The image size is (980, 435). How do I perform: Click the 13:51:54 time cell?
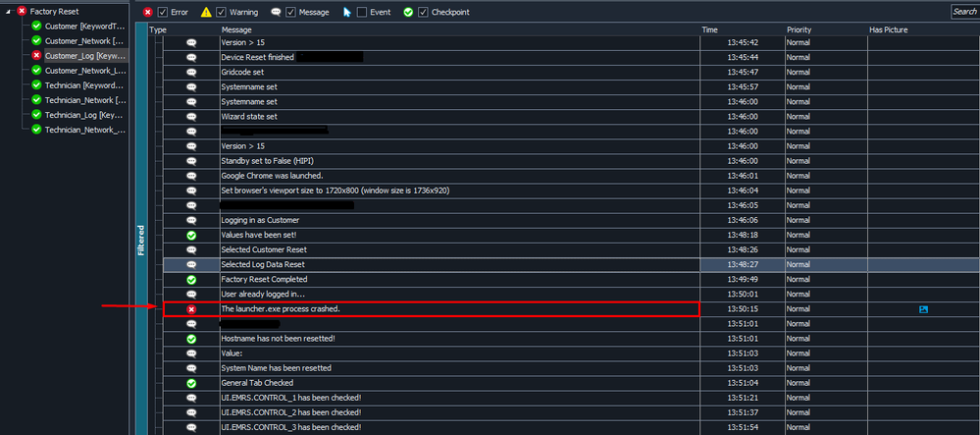tap(743, 427)
